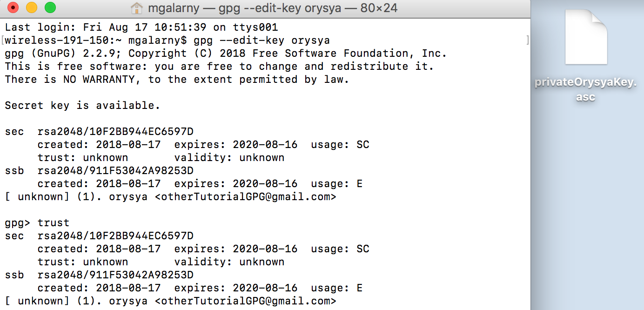The width and height of the screenshot is (644, 310).
Task: Click the "gpg> trust" prompt line
Action: (x=37, y=222)
